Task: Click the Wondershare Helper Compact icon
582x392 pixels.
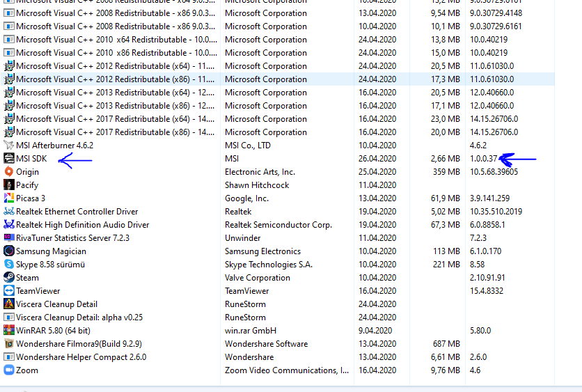Action: (x=9, y=357)
